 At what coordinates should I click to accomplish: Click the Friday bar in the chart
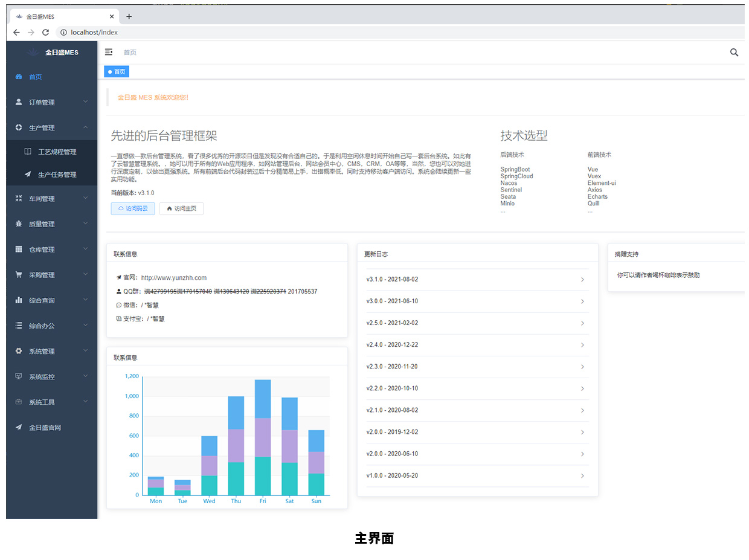263,438
